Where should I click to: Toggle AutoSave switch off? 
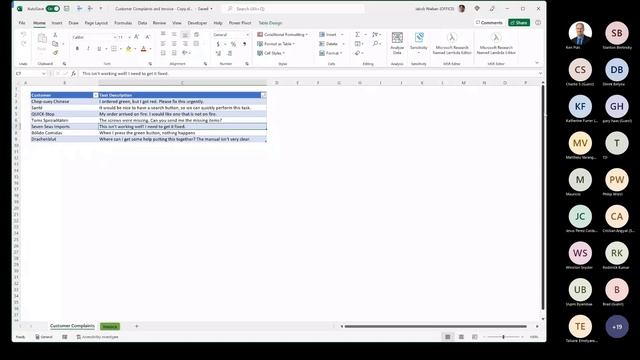point(52,9)
